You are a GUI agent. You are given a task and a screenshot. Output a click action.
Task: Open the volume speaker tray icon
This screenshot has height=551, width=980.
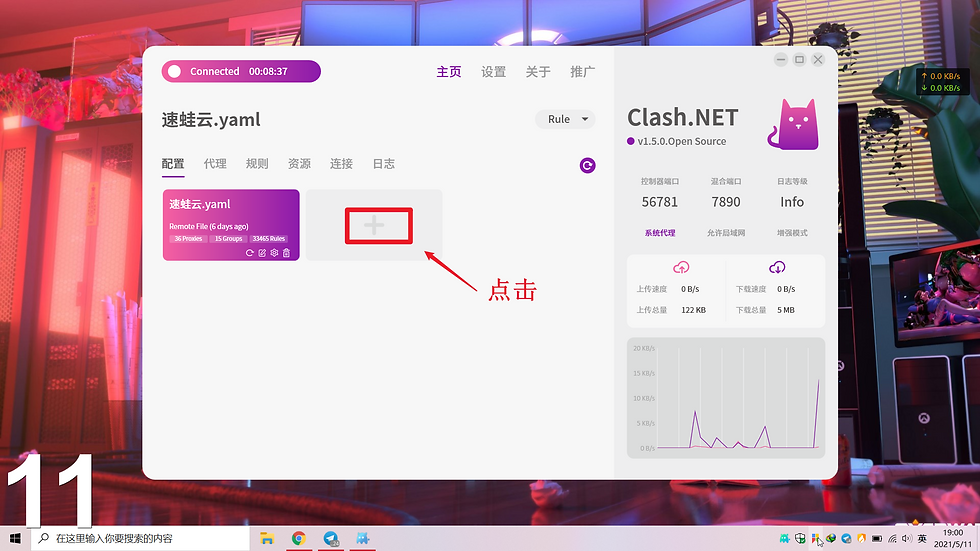tap(907, 539)
